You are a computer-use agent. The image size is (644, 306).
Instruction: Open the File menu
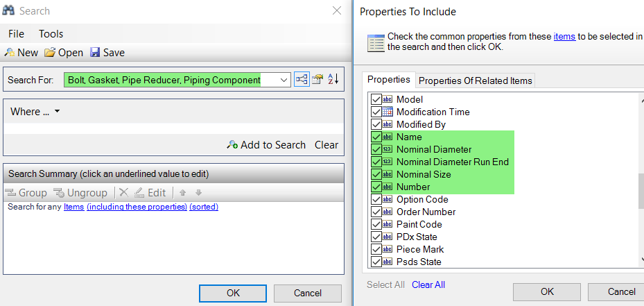[16, 34]
